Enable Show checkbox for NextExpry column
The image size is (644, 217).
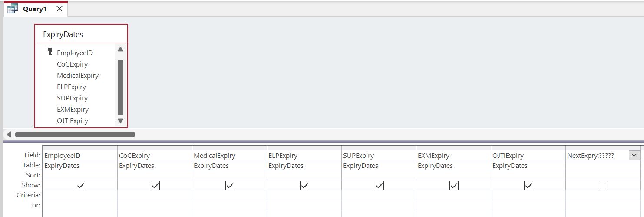point(603,186)
